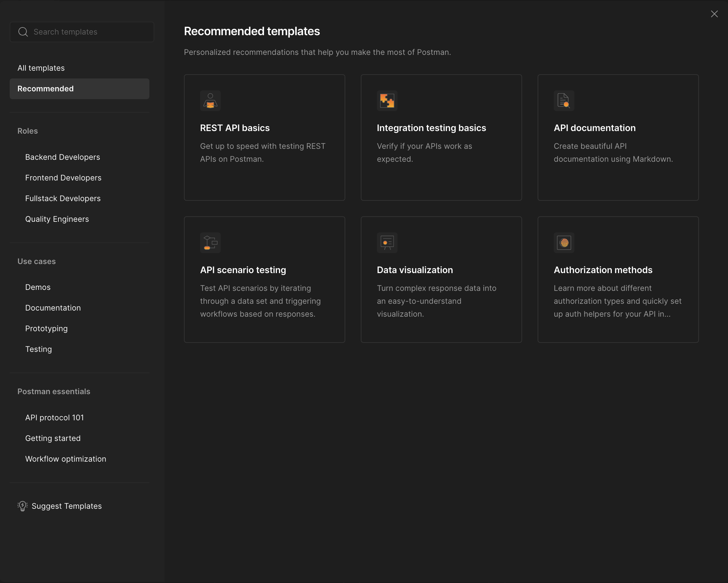Click 'Get up to speed with testing REST' description

click(263, 152)
